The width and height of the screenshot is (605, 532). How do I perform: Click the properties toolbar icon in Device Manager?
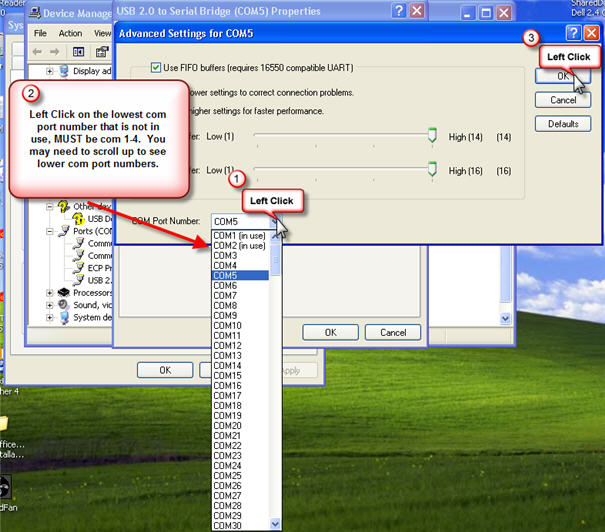(x=102, y=52)
